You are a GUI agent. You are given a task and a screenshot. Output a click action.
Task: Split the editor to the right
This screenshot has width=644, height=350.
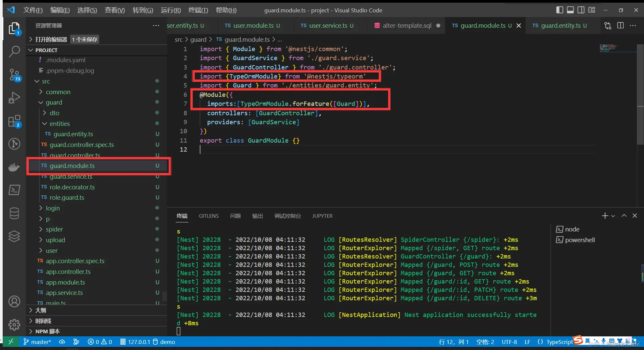click(x=621, y=25)
